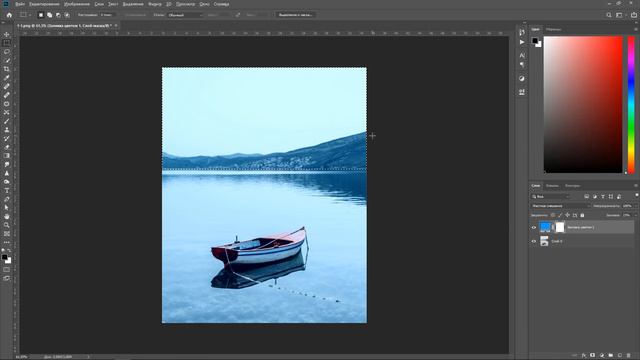This screenshot has height=360, width=640.
Task: Select the Crop tool
Action: 7,69
